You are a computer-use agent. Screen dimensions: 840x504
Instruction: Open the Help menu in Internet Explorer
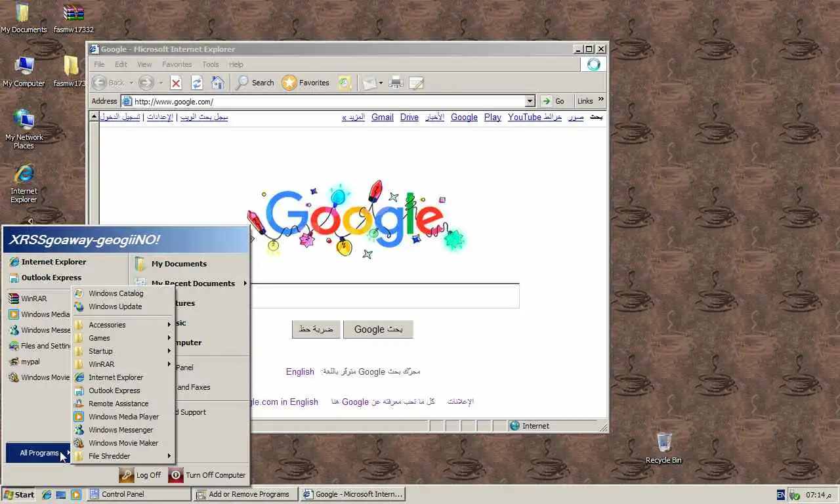236,64
